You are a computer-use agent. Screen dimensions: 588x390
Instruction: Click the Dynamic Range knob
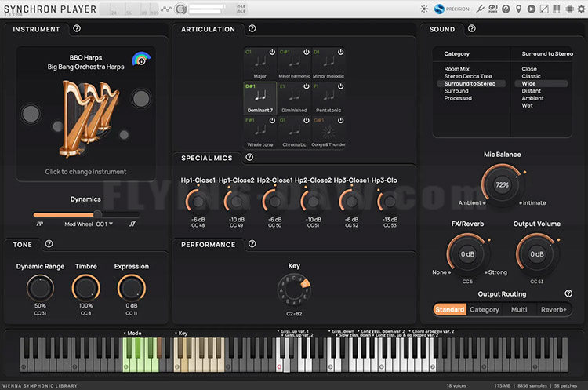coord(40,288)
